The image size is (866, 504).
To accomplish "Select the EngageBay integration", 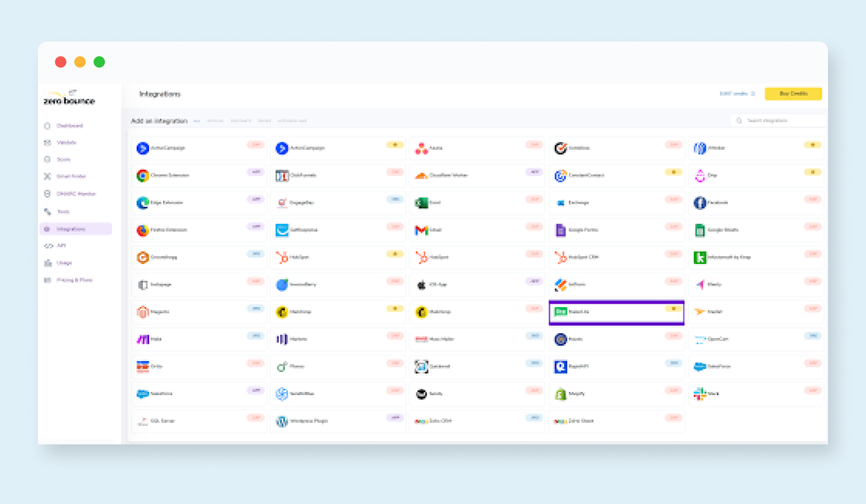I will tap(337, 203).
